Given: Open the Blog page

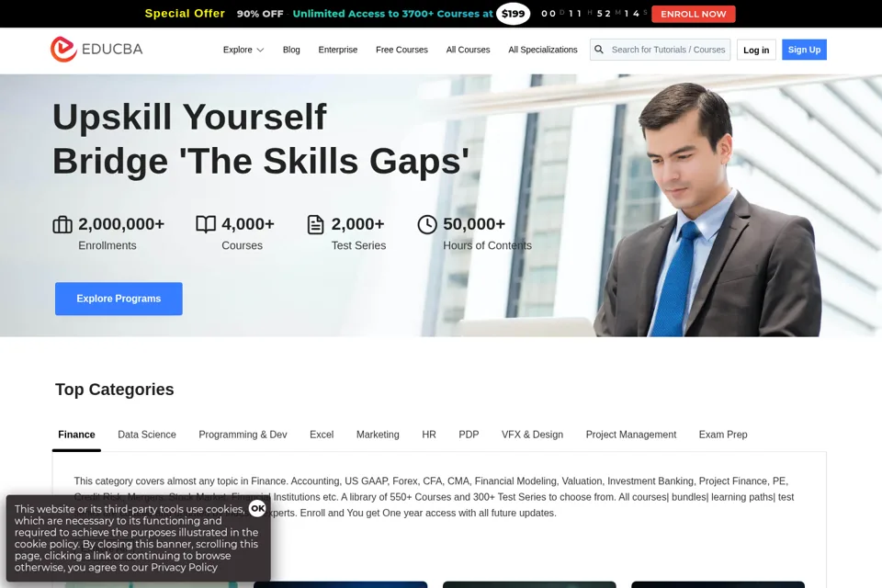Looking at the screenshot, I should [291, 50].
